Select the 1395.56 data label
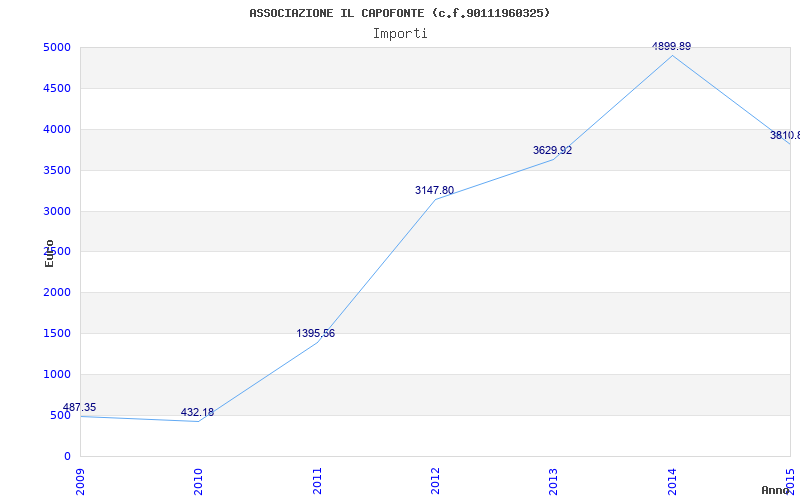Viewport: 800px width, 500px height. click(x=316, y=333)
